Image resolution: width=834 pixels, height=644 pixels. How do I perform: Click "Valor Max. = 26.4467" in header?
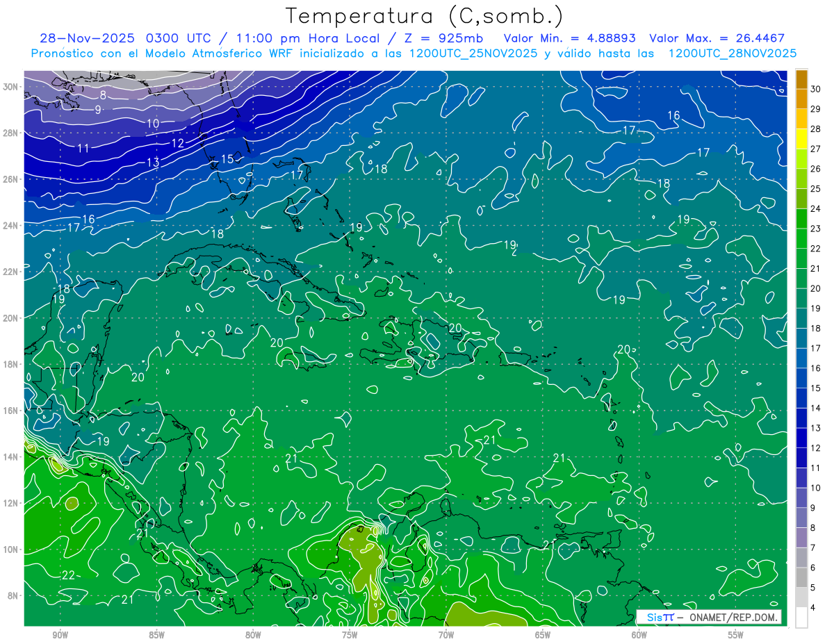click(x=717, y=38)
